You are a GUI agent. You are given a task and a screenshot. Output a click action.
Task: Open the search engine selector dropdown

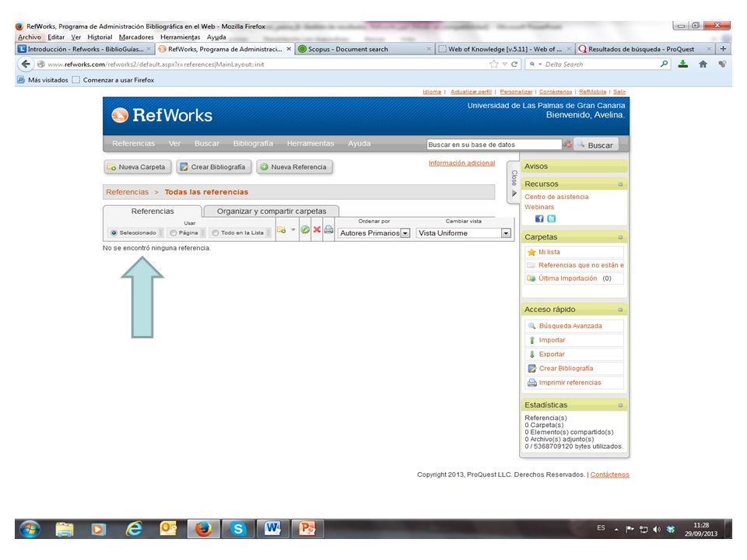(x=535, y=64)
